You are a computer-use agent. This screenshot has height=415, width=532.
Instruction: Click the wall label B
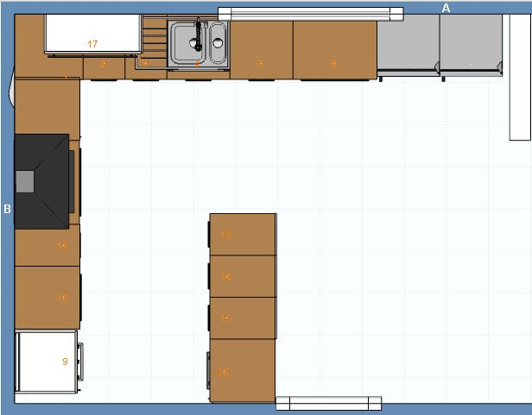click(7, 209)
